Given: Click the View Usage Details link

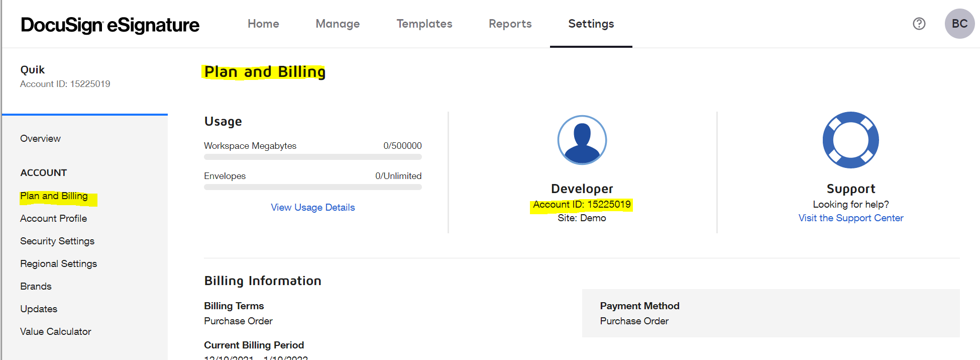Looking at the screenshot, I should 313,207.
